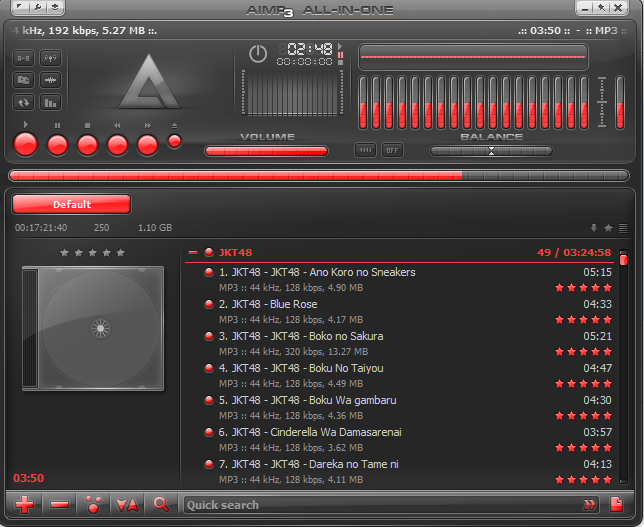The height and width of the screenshot is (527, 644).
Task: Adjust the last equalizer band slider
Action: pyautogui.click(x=584, y=103)
